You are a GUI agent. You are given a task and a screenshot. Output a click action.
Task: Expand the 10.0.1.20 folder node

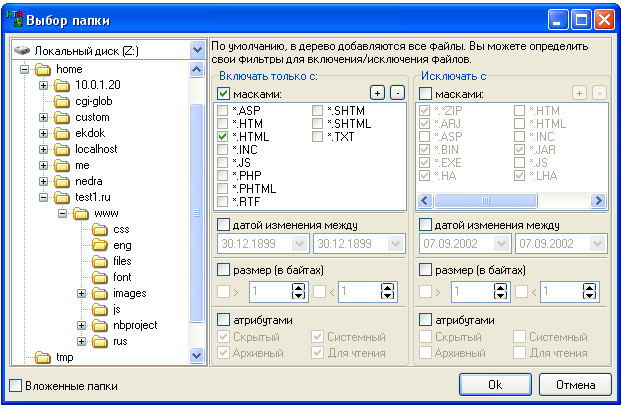pos(44,85)
